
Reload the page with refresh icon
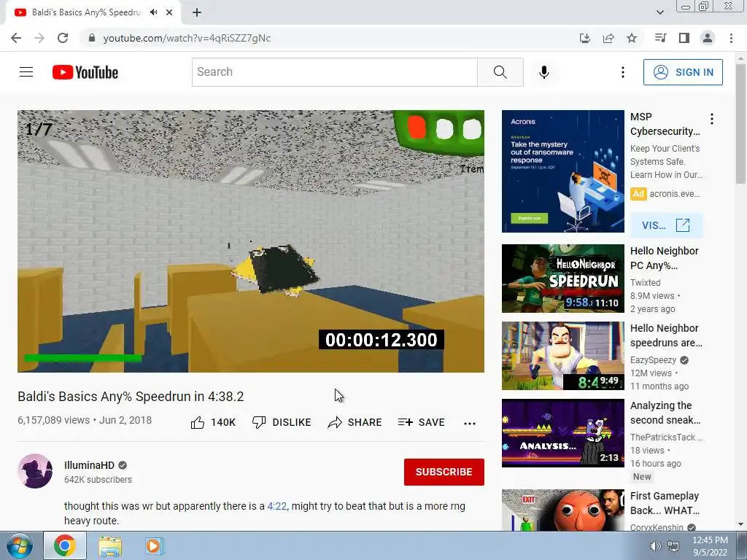(63, 38)
